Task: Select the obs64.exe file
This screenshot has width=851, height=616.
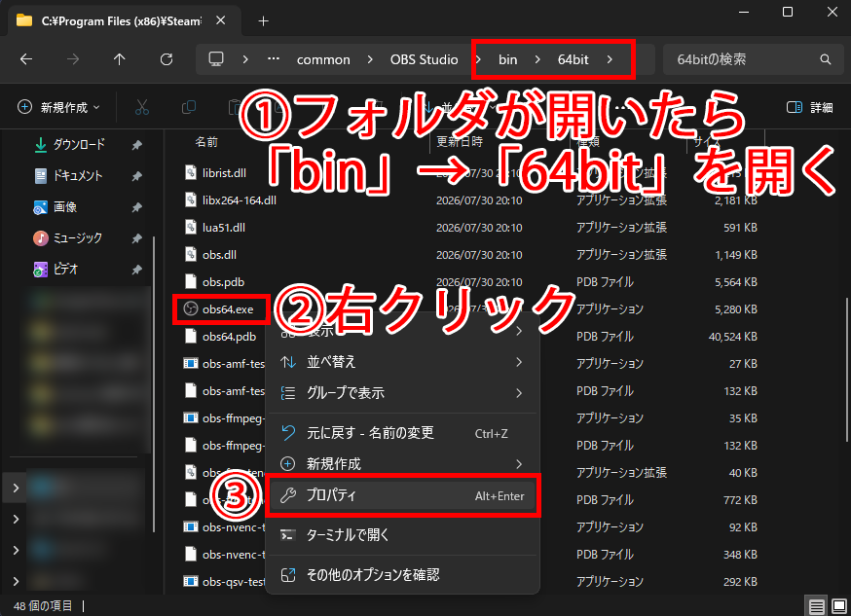Action: (x=228, y=309)
